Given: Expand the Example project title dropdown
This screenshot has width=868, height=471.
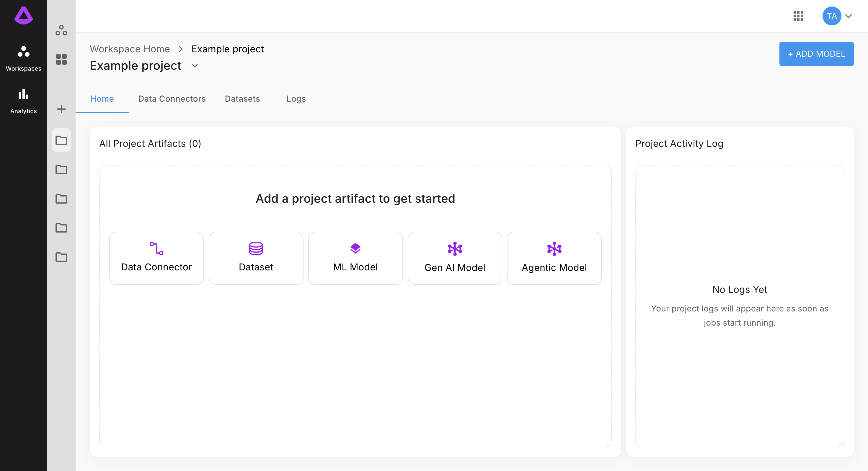Looking at the screenshot, I should click(195, 66).
